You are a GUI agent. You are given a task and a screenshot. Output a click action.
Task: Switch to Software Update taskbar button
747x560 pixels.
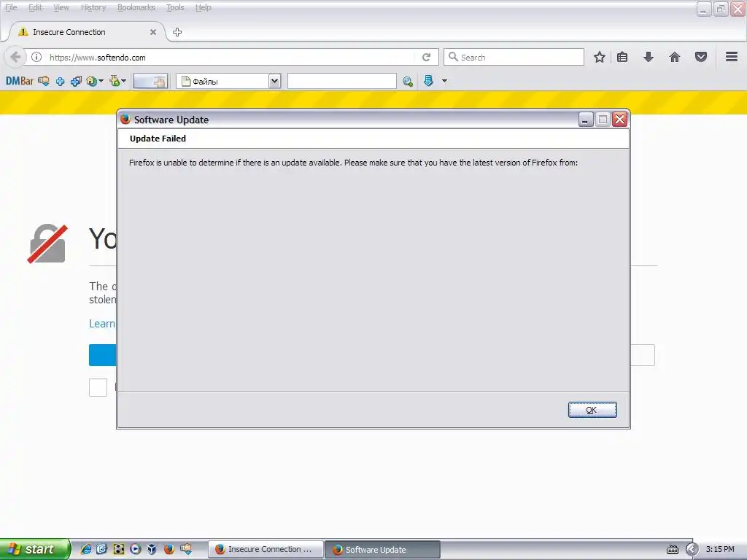(382, 550)
